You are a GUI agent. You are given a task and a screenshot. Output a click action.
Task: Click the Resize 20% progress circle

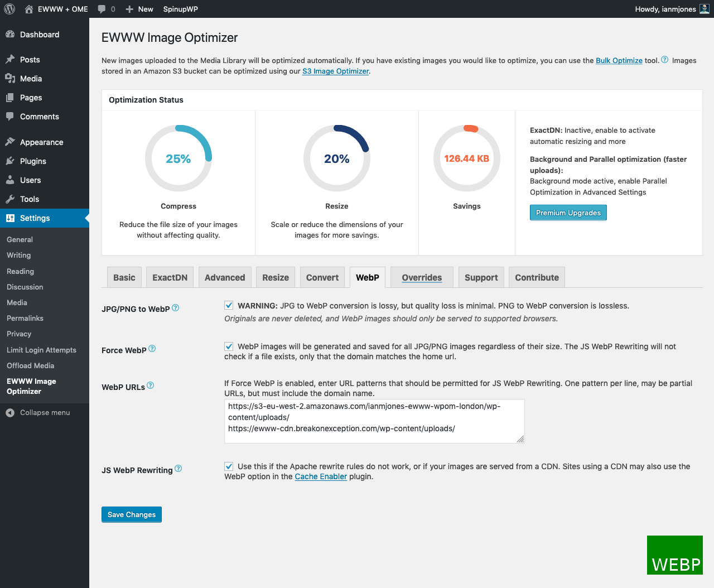pos(337,158)
